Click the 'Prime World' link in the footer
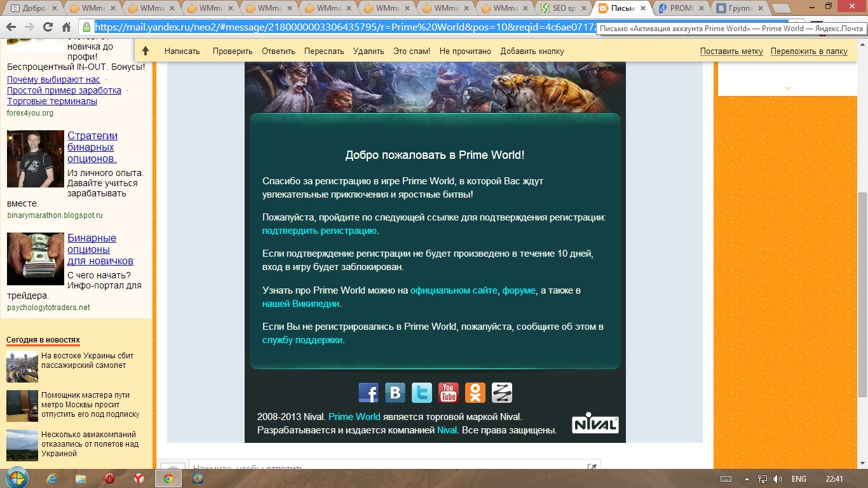 (x=355, y=417)
